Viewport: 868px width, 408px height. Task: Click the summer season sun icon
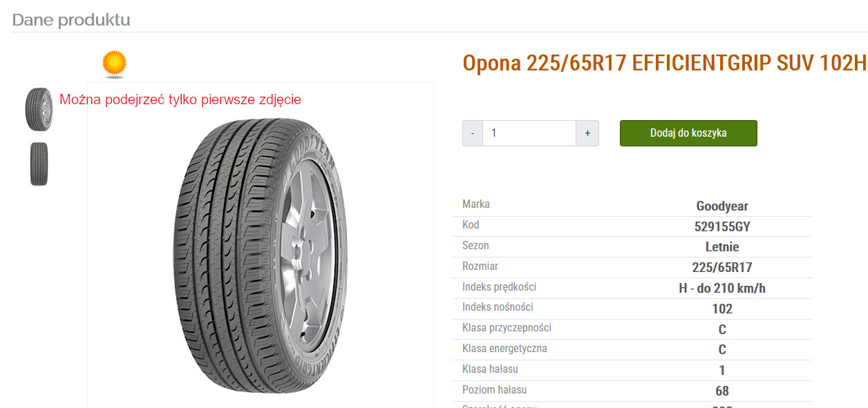pyautogui.click(x=114, y=64)
